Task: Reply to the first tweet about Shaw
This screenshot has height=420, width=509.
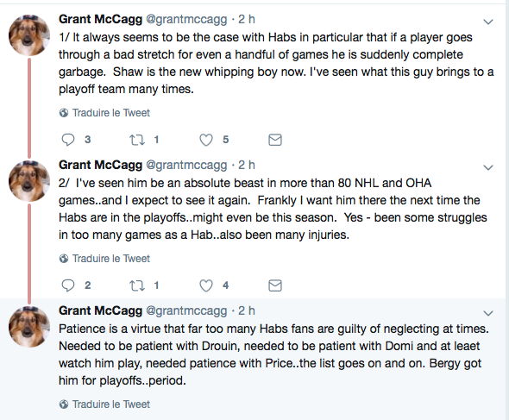Action: coord(68,140)
